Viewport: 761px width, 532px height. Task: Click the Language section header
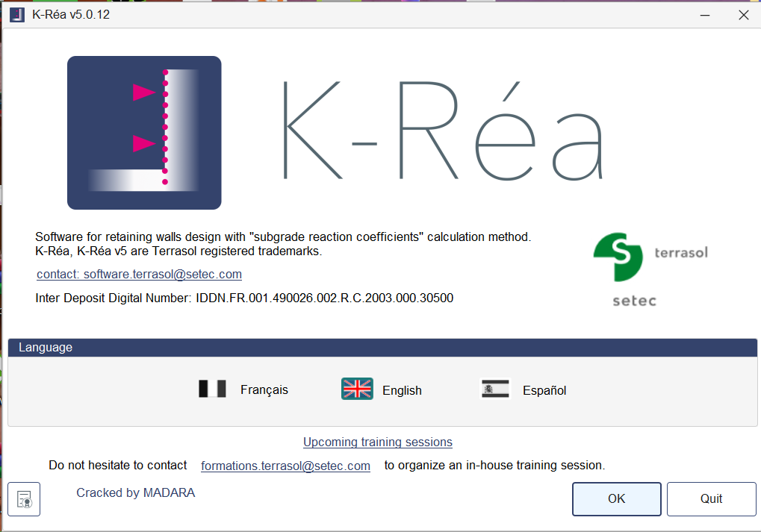click(x=382, y=348)
